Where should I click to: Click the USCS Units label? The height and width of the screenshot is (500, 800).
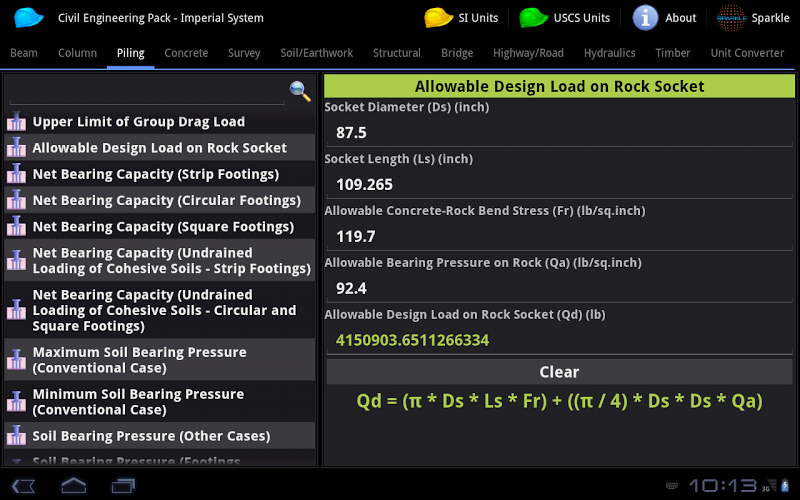click(582, 18)
